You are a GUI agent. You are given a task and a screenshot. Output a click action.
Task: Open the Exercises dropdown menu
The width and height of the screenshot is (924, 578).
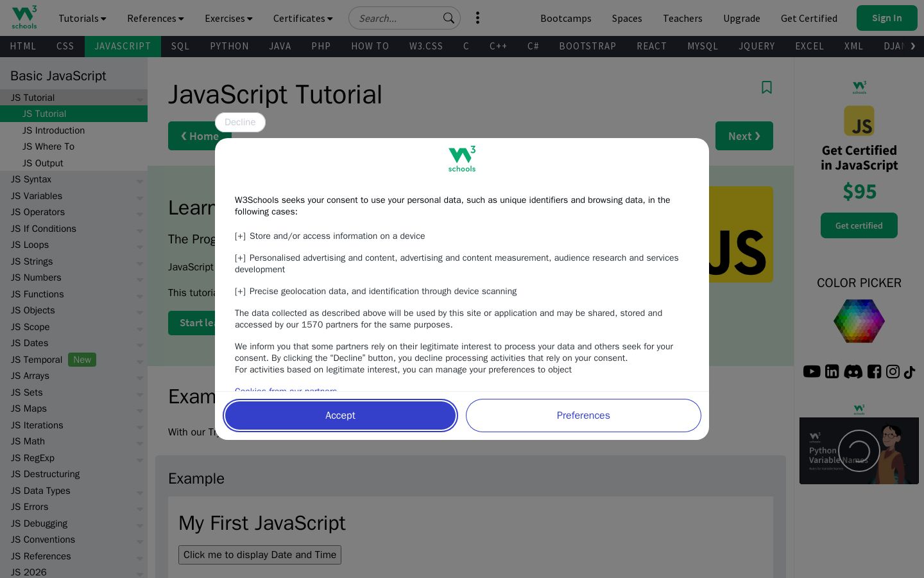click(x=228, y=18)
